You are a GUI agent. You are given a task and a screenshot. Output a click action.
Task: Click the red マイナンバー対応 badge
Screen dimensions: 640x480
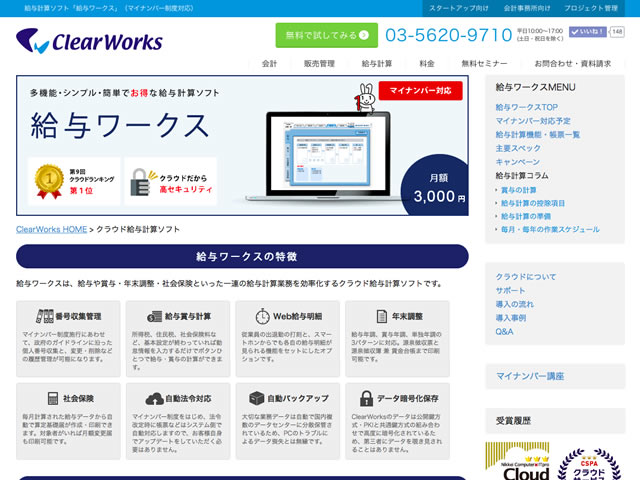(420, 91)
